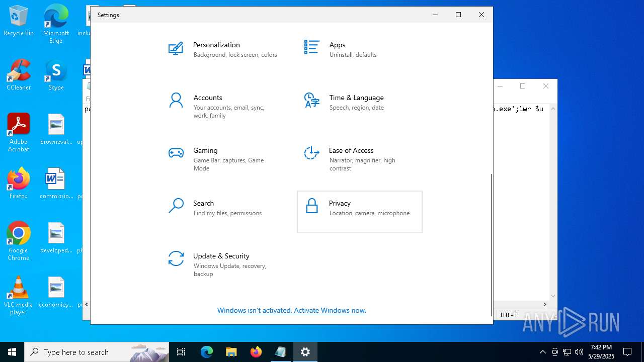Maximize the Notepad window
Screen dimensions: 644x362
(523, 86)
